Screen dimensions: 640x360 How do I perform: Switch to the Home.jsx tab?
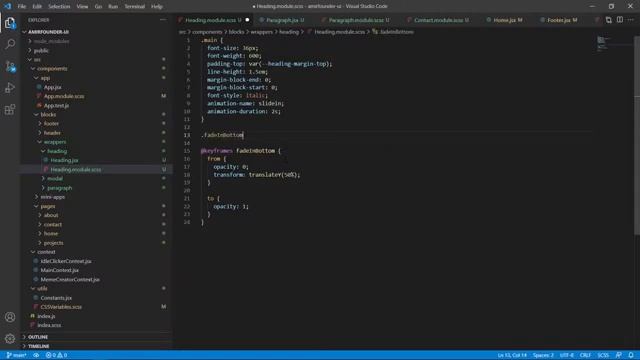507,20
